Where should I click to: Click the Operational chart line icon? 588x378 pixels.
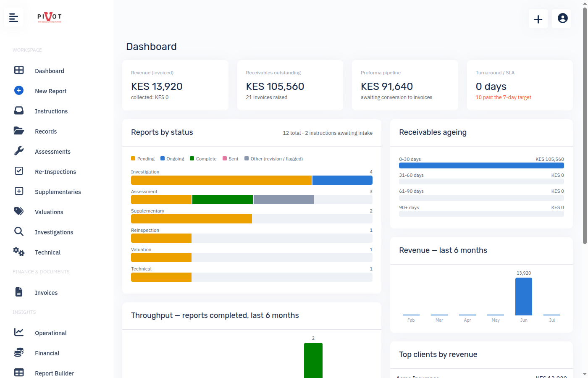tap(19, 332)
